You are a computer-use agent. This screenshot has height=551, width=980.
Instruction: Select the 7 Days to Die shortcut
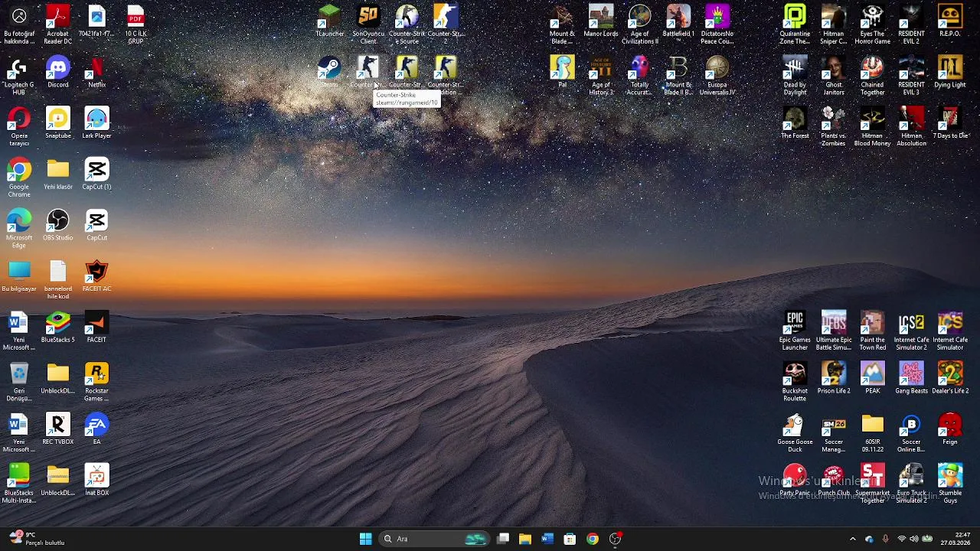click(x=950, y=123)
